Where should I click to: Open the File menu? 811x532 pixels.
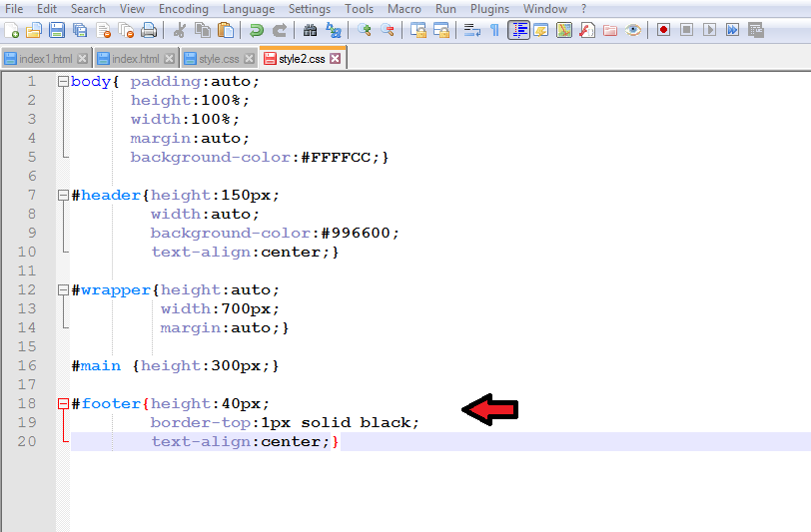tap(14, 9)
